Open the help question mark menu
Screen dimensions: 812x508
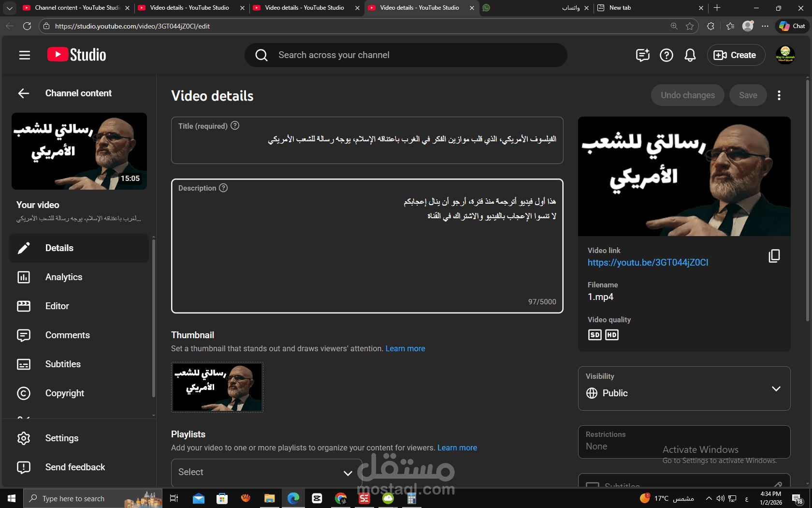666,55
